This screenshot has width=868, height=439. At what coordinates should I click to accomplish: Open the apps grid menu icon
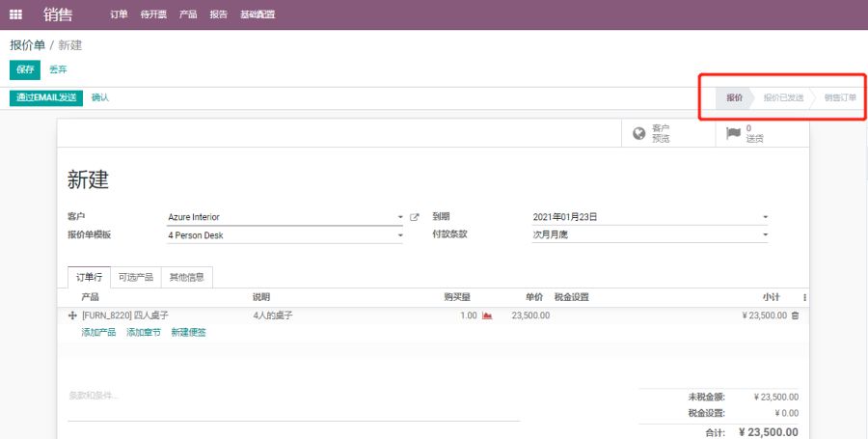[x=16, y=14]
